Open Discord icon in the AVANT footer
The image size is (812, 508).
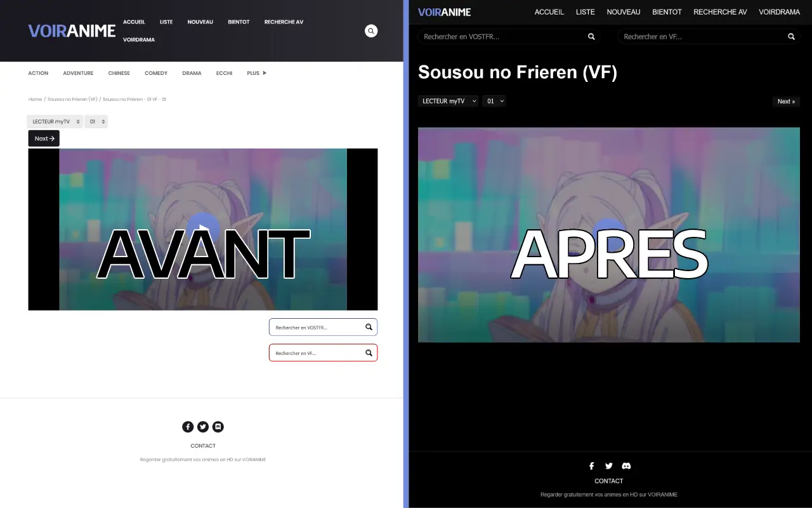(218, 427)
